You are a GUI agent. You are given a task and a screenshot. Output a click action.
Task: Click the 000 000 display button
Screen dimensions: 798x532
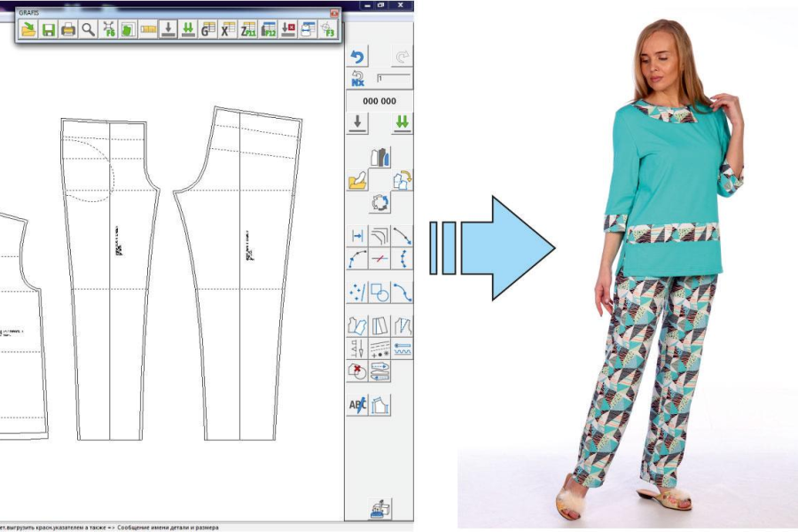(x=379, y=101)
